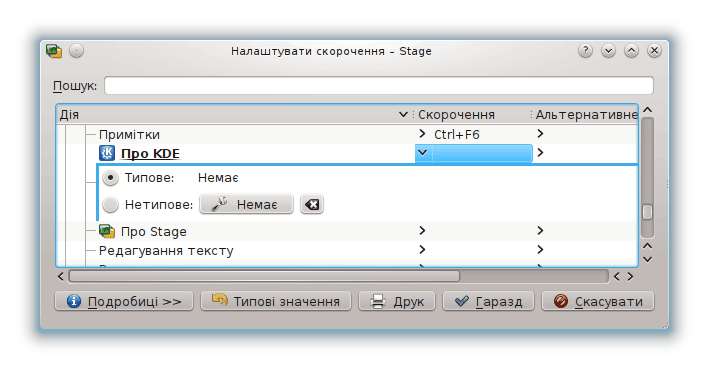Click the round pin button in title bar
This screenshot has height=369, width=709.
click(x=76, y=51)
